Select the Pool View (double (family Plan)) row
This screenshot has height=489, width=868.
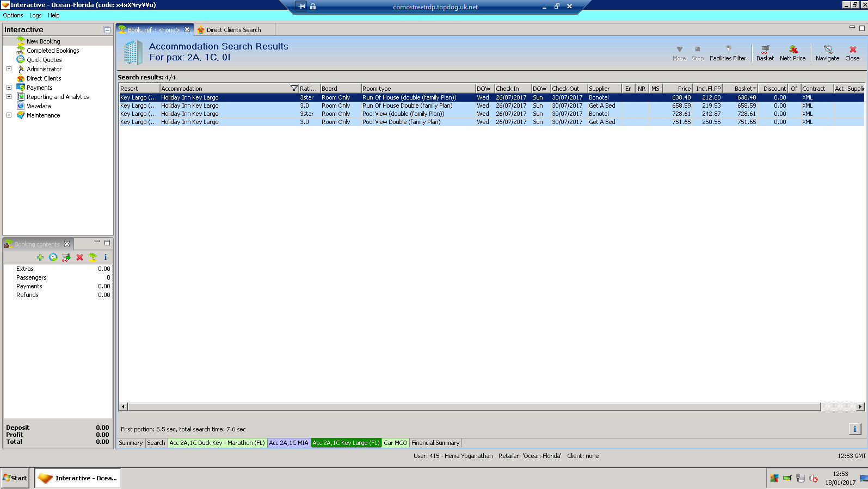click(x=491, y=114)
